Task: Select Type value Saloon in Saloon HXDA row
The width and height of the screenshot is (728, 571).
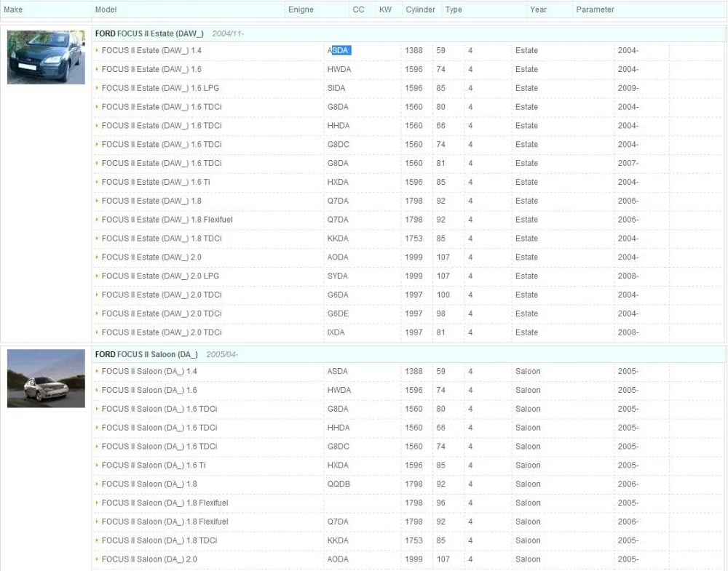Action: (528, 466)
